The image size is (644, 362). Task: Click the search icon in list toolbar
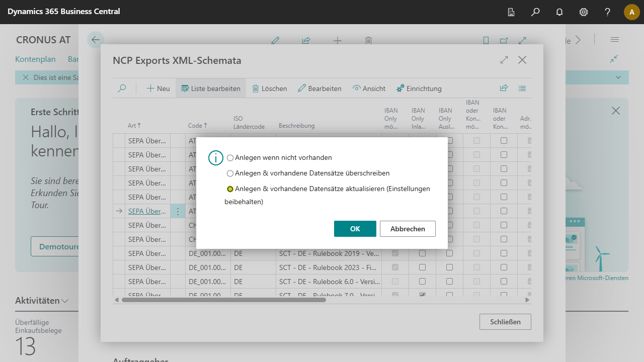point(122,88)
